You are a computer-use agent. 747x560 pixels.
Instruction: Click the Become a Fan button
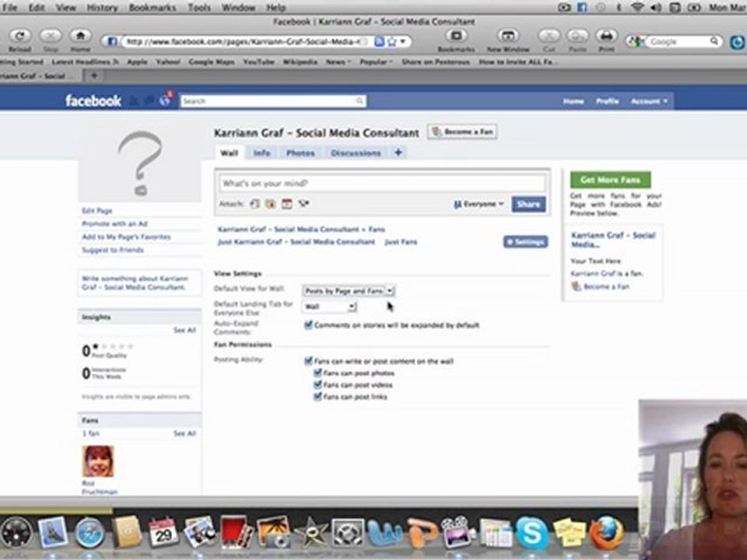pos(462,132)
